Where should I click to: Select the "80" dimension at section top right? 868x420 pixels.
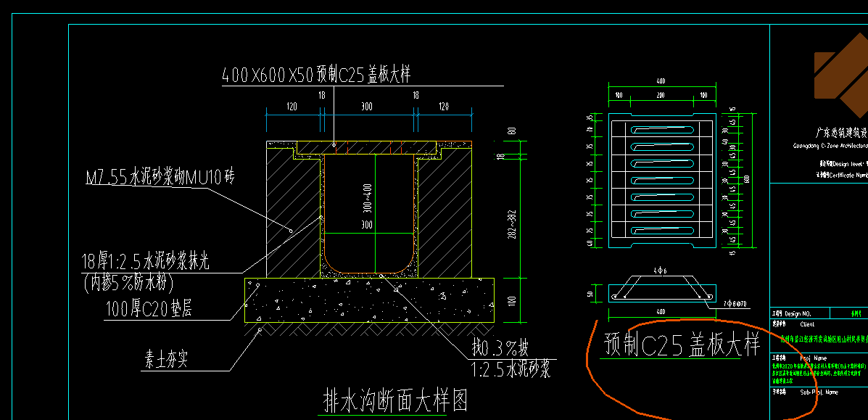(x=512, y=131)
